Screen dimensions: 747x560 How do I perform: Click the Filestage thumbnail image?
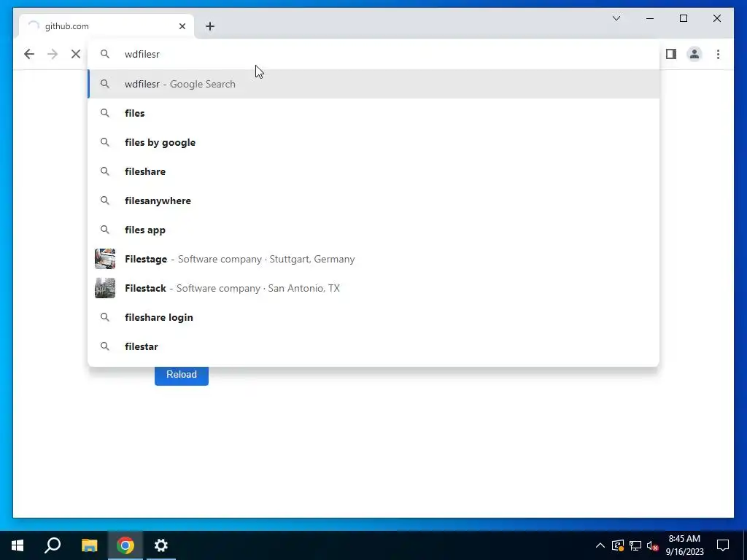105,259
